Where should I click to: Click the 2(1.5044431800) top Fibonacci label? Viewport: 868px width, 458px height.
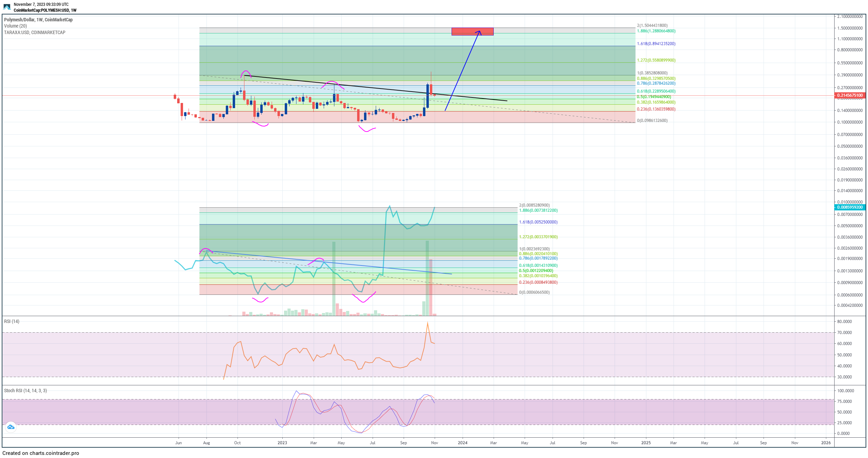(x=652, y=25)
